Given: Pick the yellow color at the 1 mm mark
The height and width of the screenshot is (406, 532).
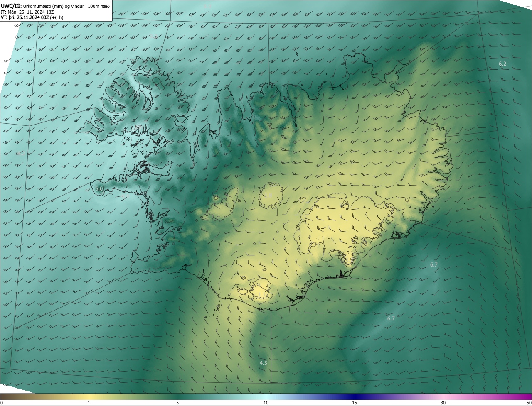Looking at the screenshot, I should tap(89, 397).
